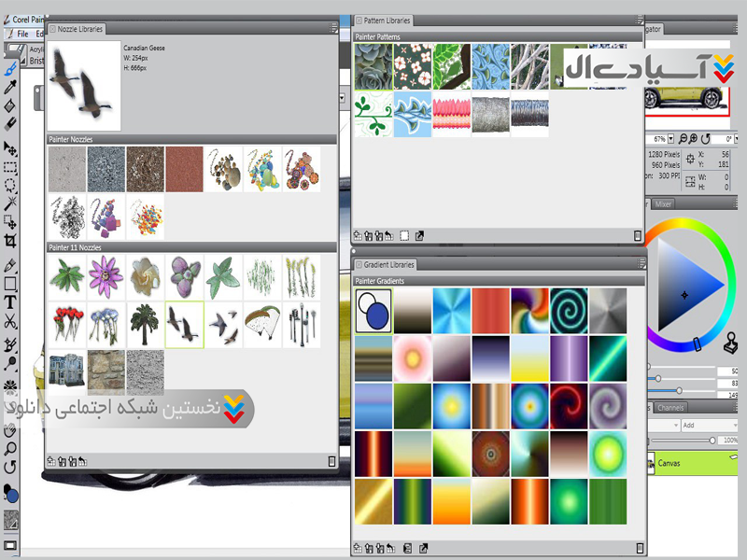Image resolution: width=747 pixels, height=560 pixels.
Task: Open the File menu
Action: (22, 34)
